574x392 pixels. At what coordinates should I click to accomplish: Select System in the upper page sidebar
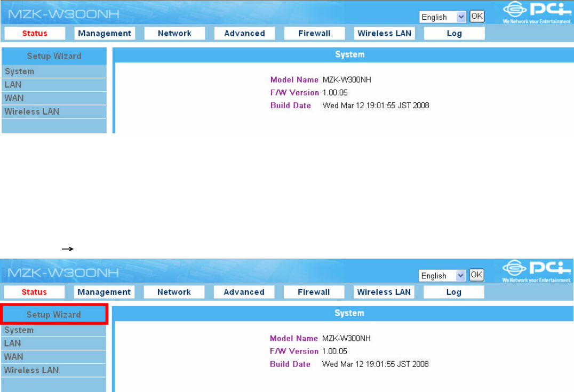[54, 71]
